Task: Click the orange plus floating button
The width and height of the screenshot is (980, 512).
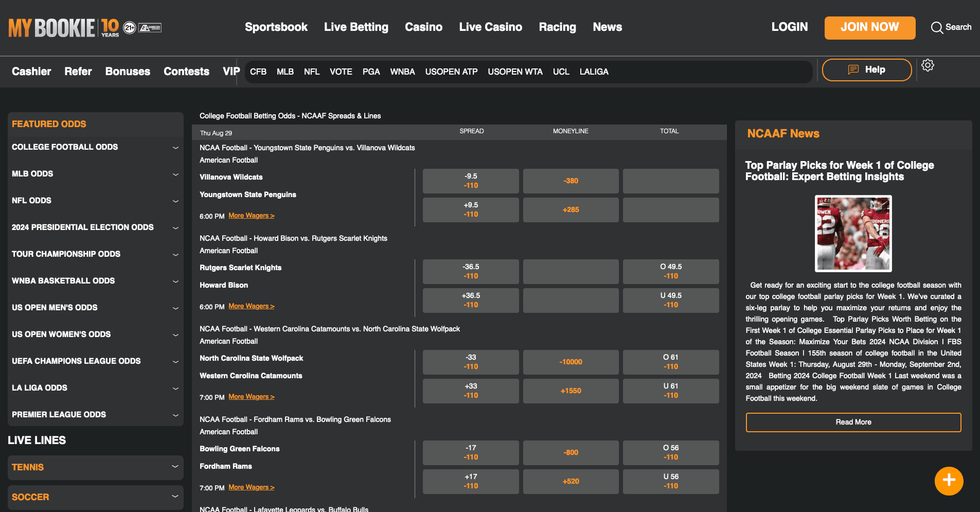Action: 949,481
